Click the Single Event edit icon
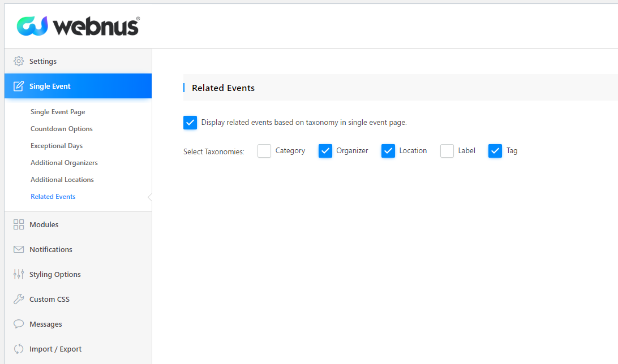 19,86
